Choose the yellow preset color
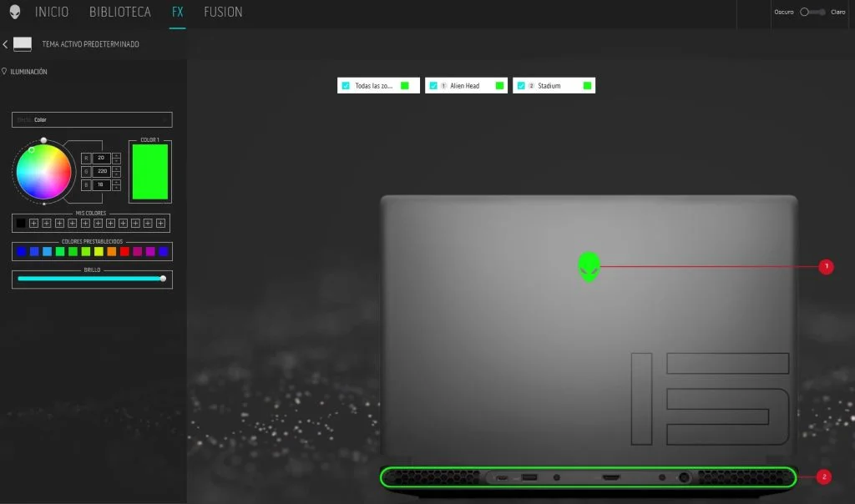The image size is (855, 504). pos(99,252)
